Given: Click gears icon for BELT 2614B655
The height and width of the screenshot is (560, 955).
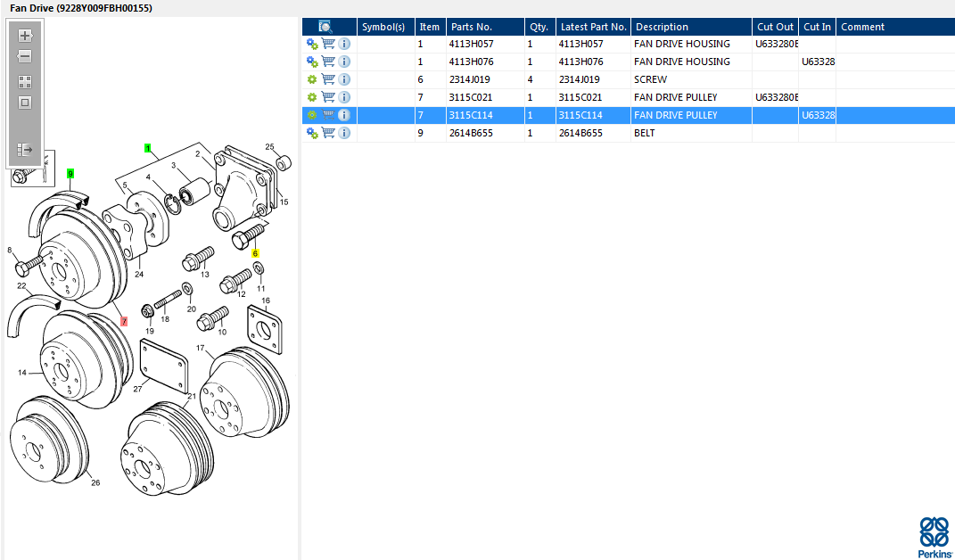Looking at the screenshot, I should tap(312, 133).
